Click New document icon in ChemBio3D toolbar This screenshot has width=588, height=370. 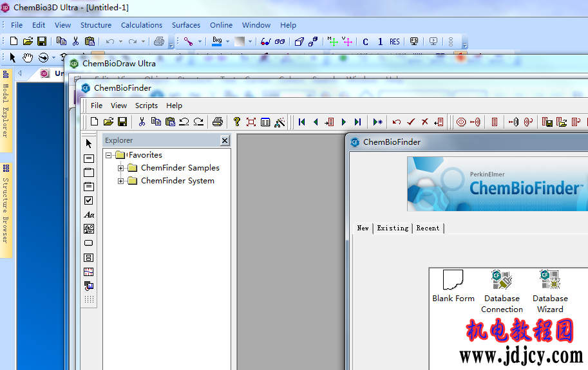coord(14,41)
